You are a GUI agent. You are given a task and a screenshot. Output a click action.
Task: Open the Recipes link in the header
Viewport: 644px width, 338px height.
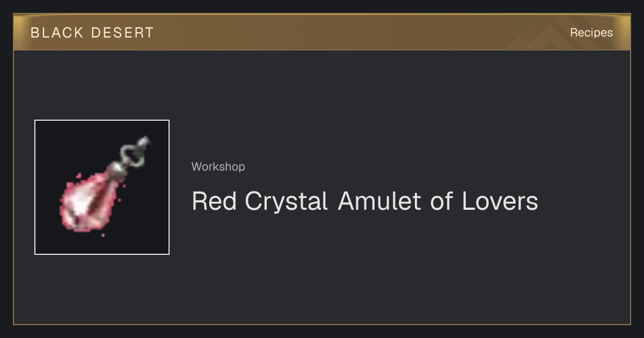click(x=591, y=33)
